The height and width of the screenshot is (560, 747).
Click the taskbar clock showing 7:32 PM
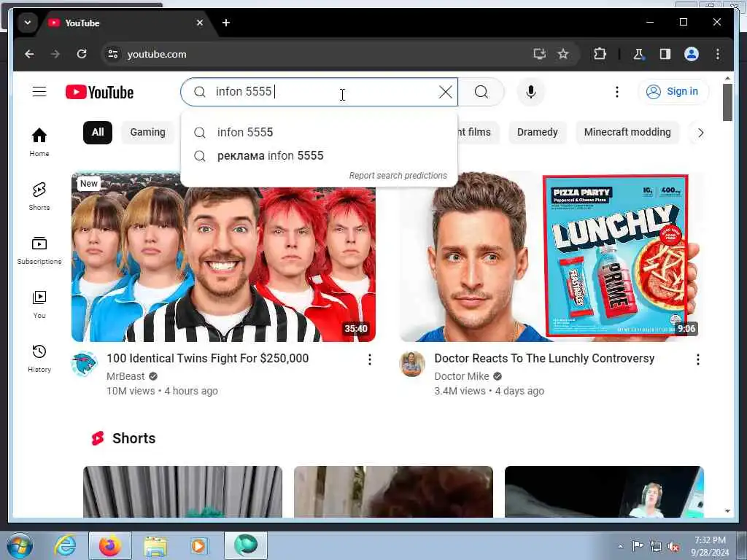[x=710, y=546]
